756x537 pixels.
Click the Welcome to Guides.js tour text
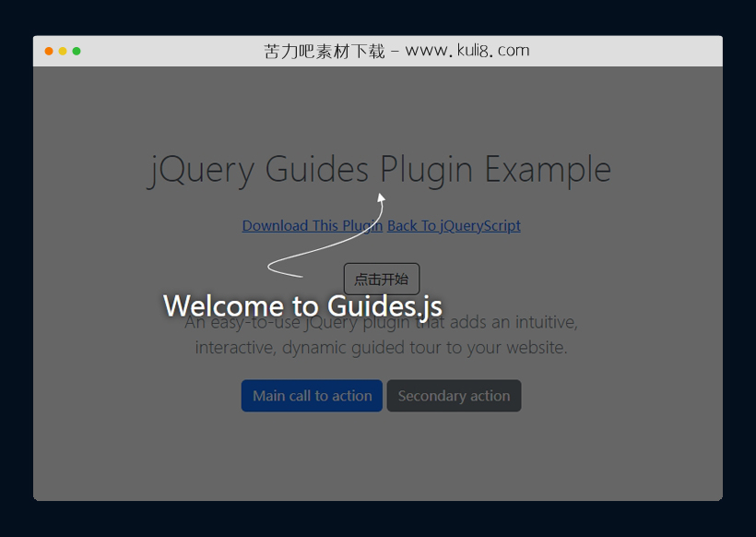[302, 305]
